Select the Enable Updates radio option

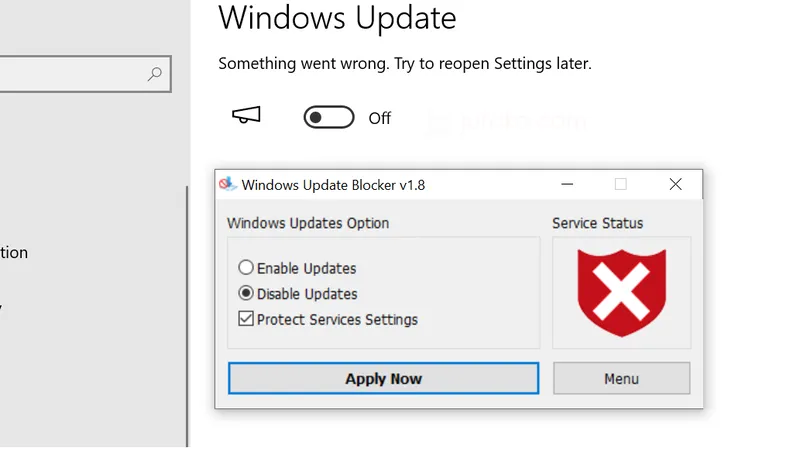(x=246, y=268)
